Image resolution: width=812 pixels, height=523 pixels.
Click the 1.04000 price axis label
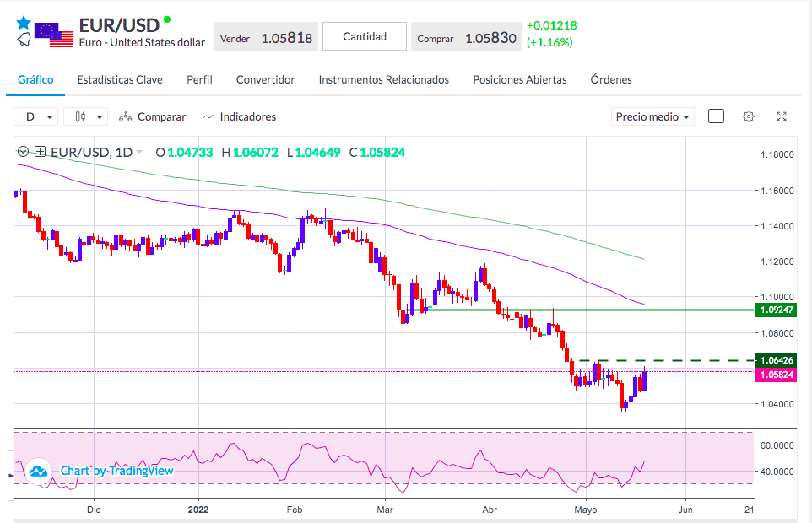[777, 404]
